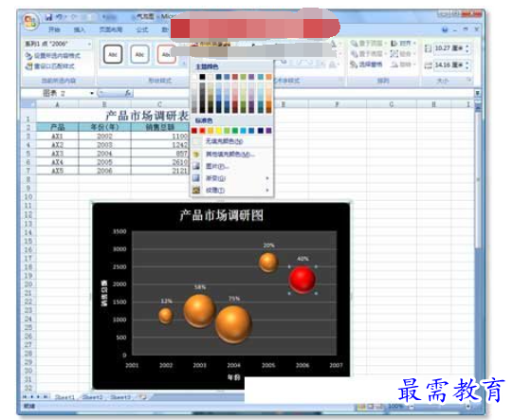Click 设置所选内容格式 in current selection group
The image size is (513, 420).
tap(53, 56)
